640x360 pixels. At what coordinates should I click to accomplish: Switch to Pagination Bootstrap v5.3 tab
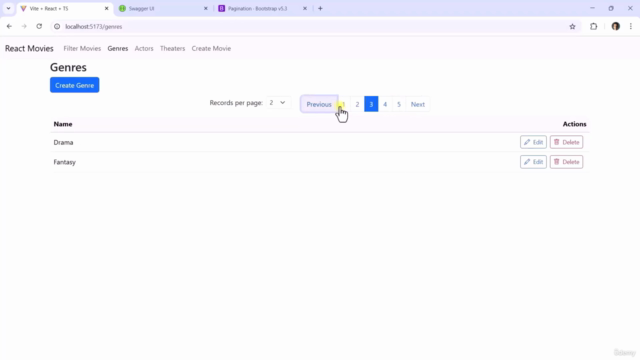click(x=262, y=8)
